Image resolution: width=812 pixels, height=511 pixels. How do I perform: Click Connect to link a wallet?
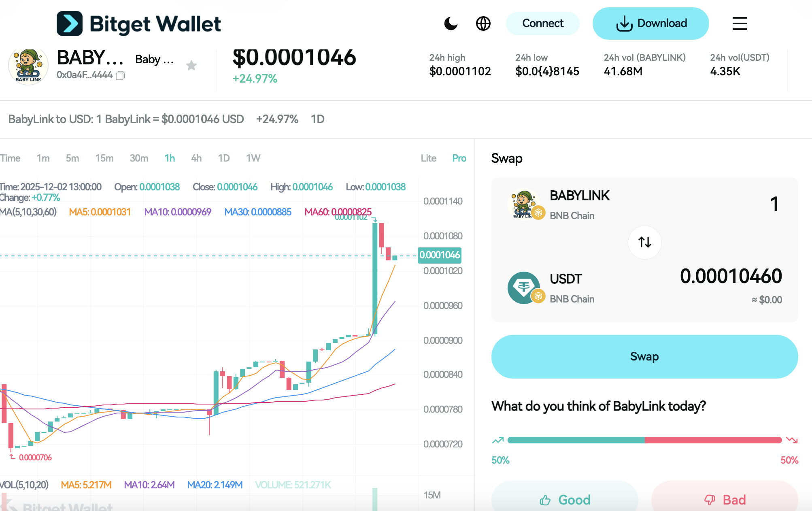(542, 23)
